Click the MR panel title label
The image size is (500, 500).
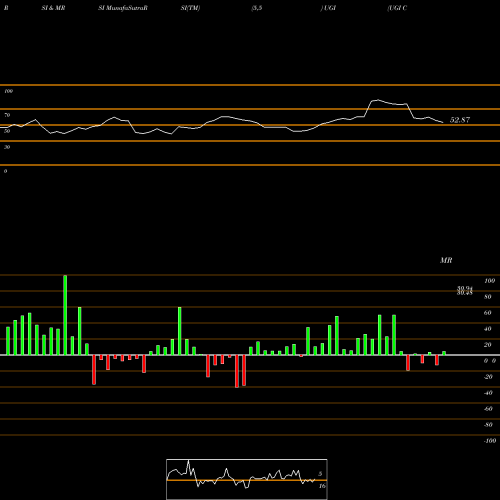click(x=446, y=260)
